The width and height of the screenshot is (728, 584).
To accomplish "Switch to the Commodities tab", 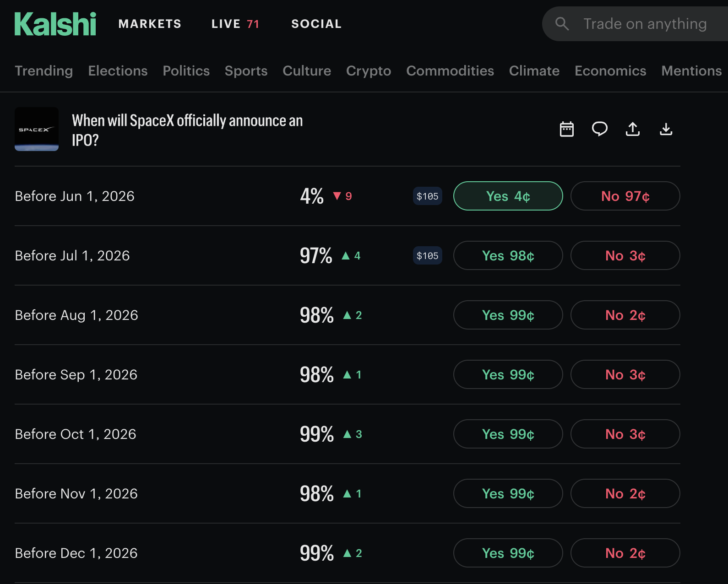I will [x=450, y=71].
